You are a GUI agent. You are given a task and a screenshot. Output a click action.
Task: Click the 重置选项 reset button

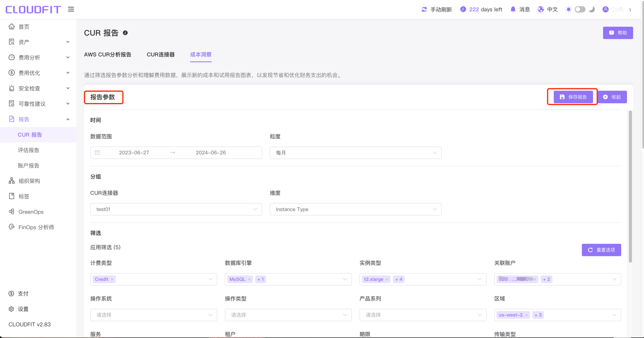[601, 250]
